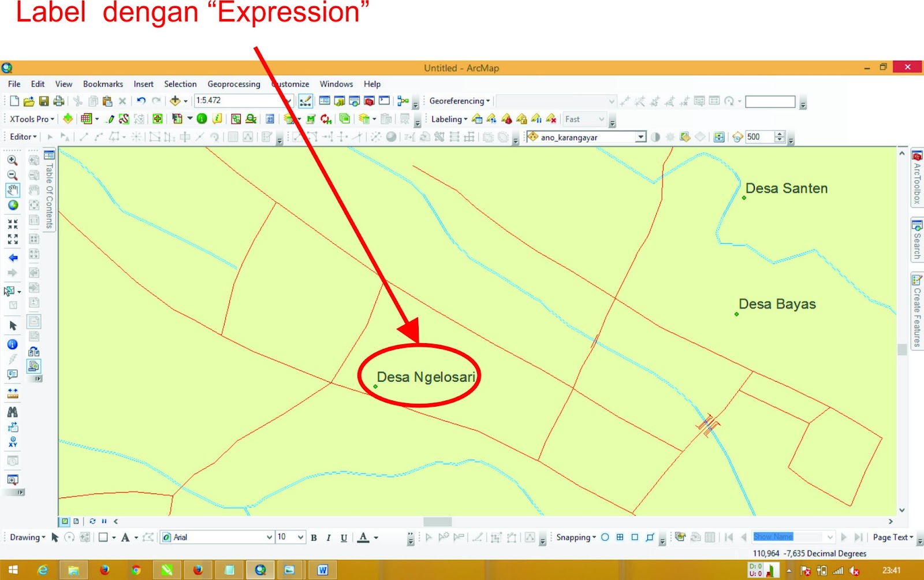
Task: Click the Lock Labels icon on Labeling toolbar
Action: pos(522,119)
